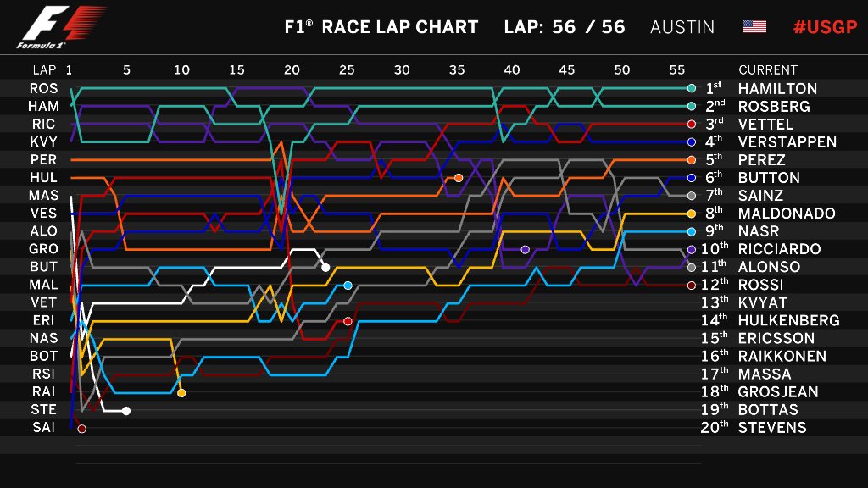Click the orange end dot beside 5th

[x=692, y=160]
